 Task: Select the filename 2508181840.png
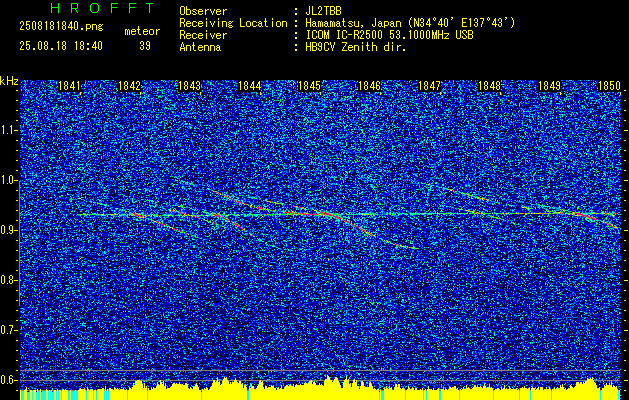tap(61, 27)
